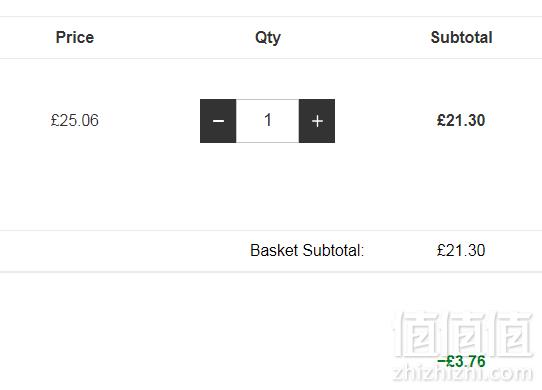
Task: Click the blank area beneath the quantity stepper
Action: (268, 185)
